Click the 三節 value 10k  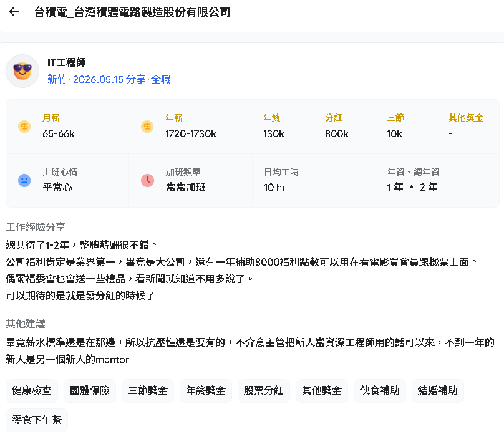click(394, 133)
